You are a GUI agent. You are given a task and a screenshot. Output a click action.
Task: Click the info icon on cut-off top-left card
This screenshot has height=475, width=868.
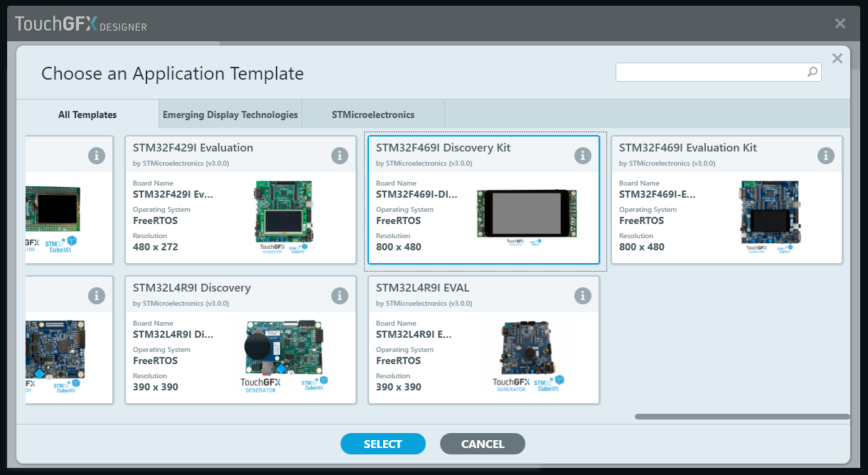tap(97, 155)
